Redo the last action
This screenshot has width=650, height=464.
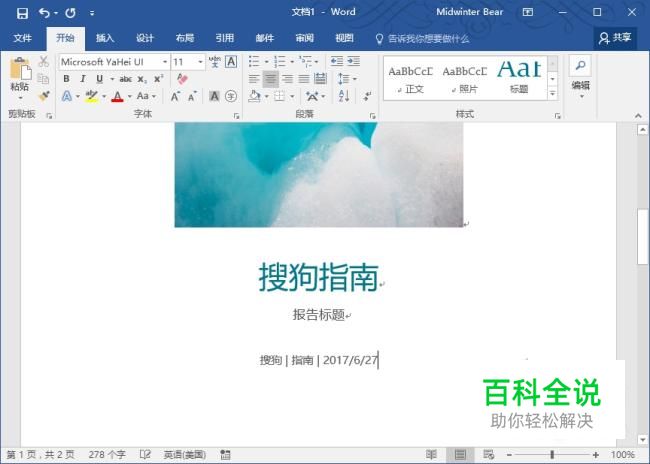pyautogui.click(x=70, y=13)
